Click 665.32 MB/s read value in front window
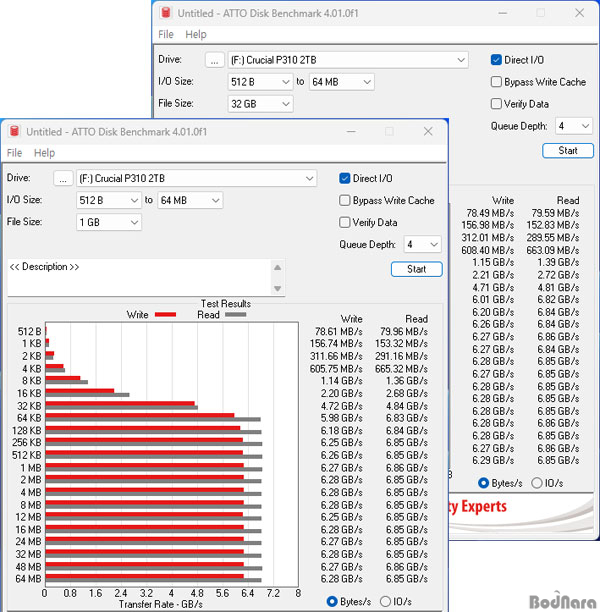 (401, 368)
